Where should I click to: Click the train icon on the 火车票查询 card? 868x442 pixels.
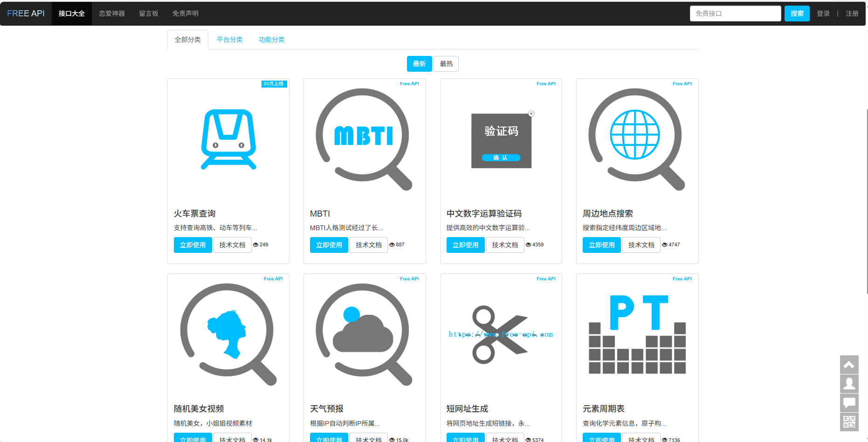[x=228, y=140]
